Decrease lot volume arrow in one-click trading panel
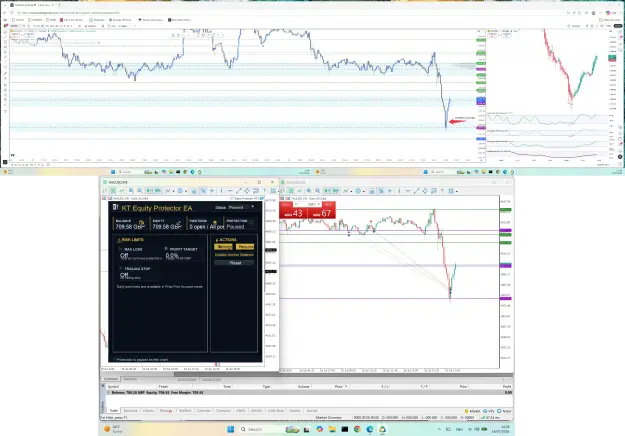The image size is (625, 436). (296, 204)
